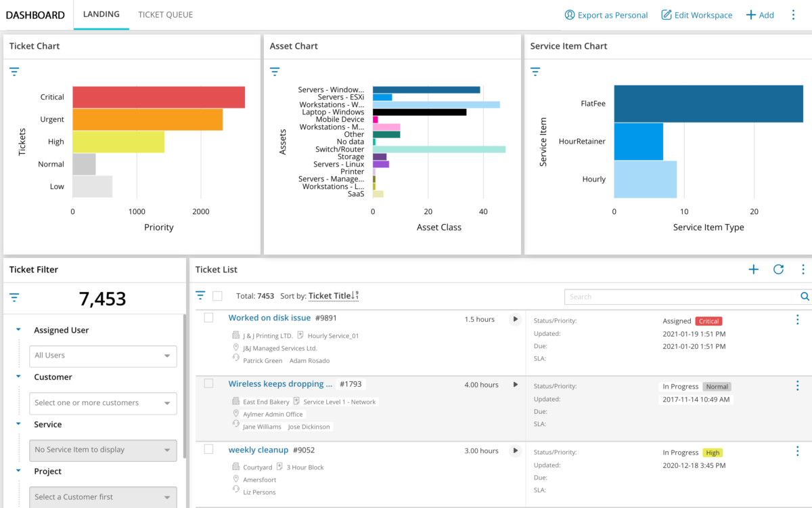This screenshot has height=508, width=812.
Task: Switch to the TICKET QUEUE tab
Action: [x=165, y=14]
